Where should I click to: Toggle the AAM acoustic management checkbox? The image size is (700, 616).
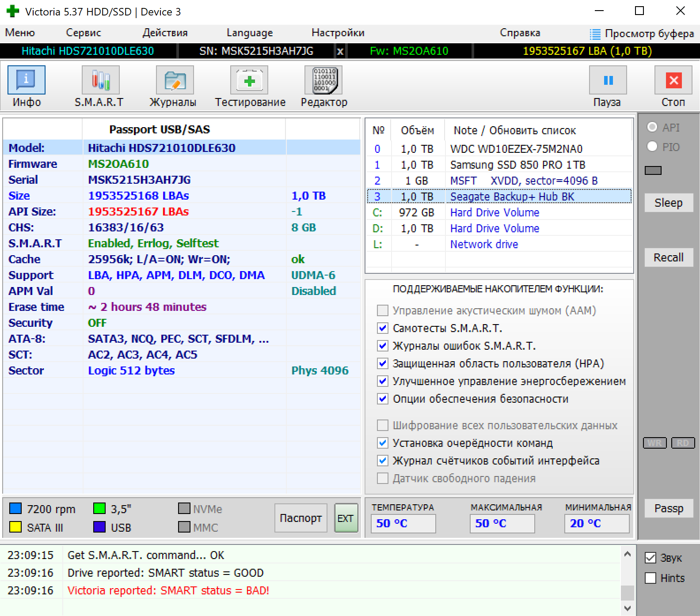[x=383, y=310]
